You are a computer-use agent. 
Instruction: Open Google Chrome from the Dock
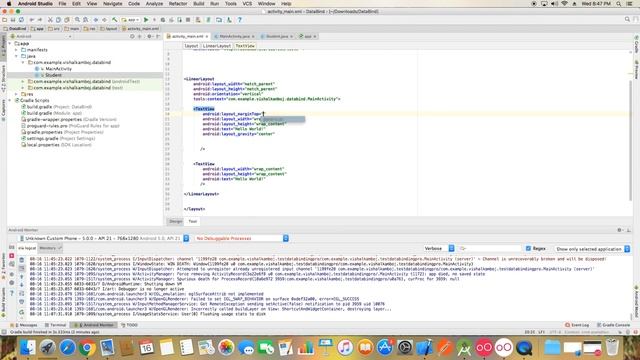click(x=87, y=348)
